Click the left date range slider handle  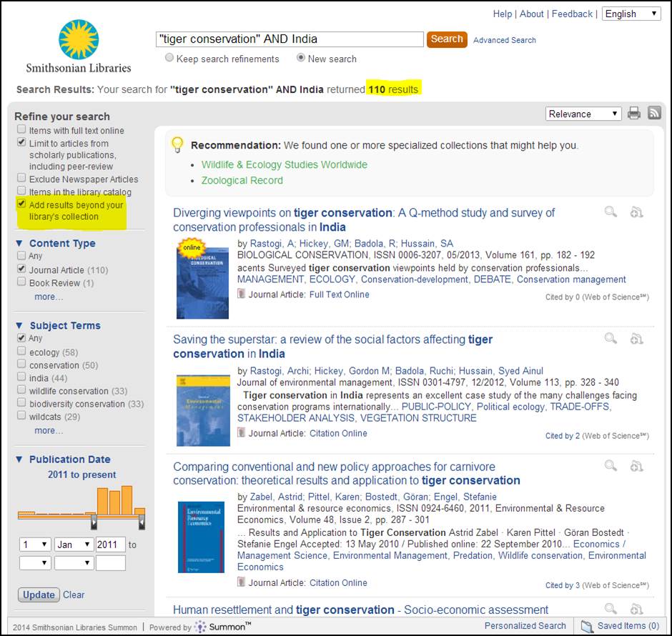click(x=94, y=522)
